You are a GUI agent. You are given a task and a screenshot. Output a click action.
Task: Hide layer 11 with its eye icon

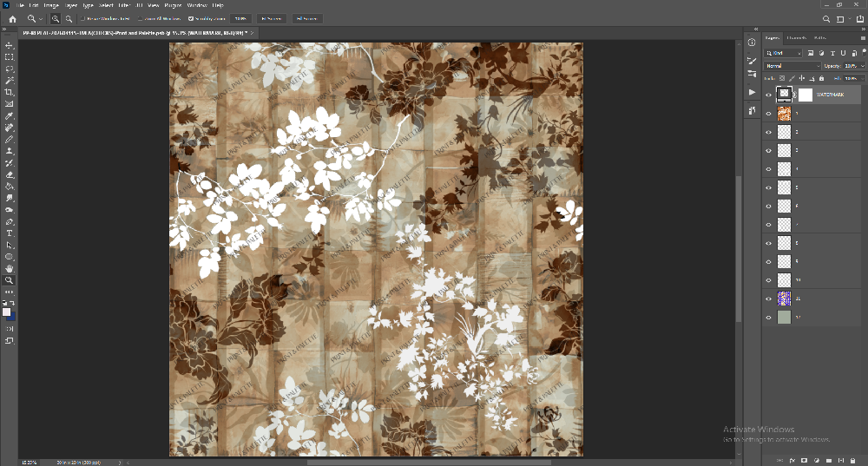[768, 299]
